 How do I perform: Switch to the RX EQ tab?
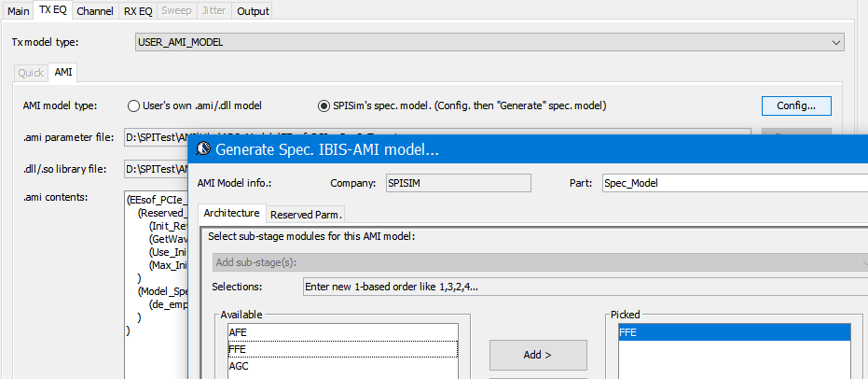[140, 11]
